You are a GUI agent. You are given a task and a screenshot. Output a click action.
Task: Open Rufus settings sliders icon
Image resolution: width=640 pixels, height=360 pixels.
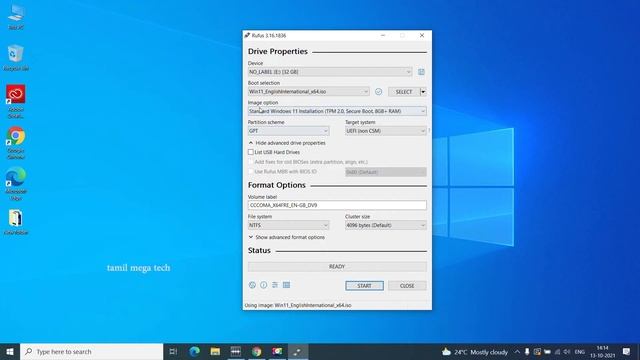(275, 285)
